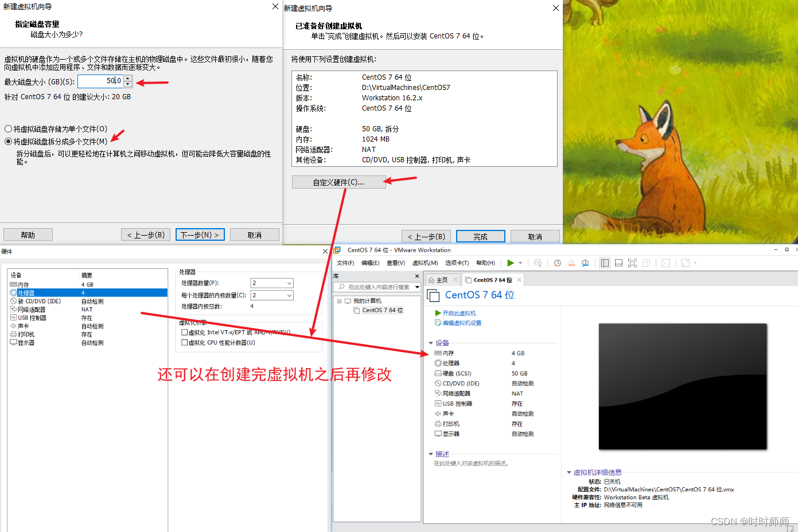
Task: Click 自定义硬件(C)... button
Action: pyautogui.click(x=338, y=182)
